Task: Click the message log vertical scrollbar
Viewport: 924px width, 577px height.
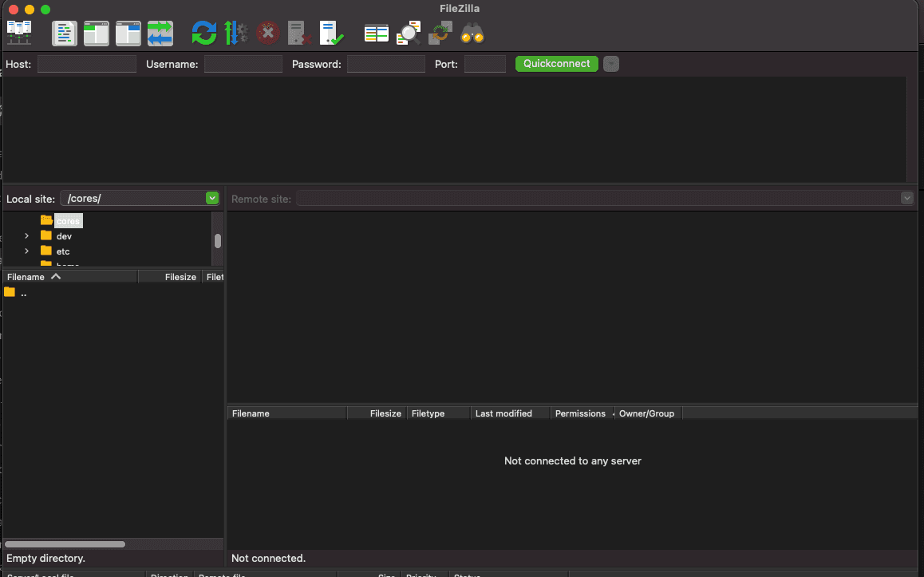Action: 912,129
